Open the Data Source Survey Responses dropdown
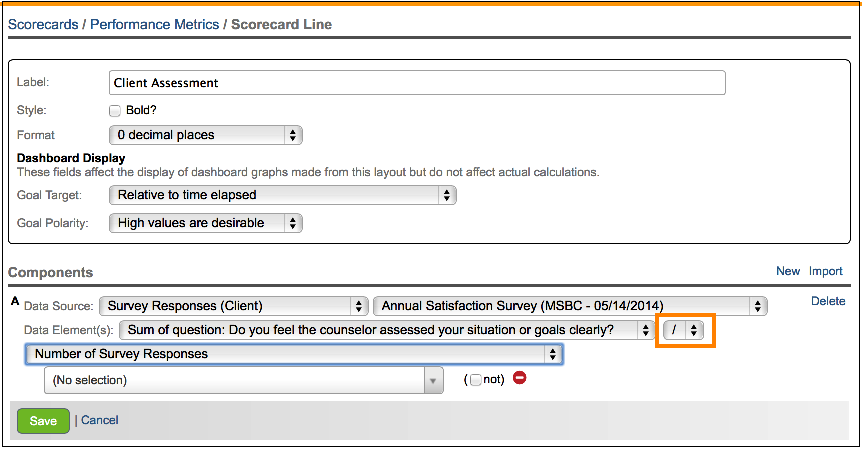 coord(233,306)
